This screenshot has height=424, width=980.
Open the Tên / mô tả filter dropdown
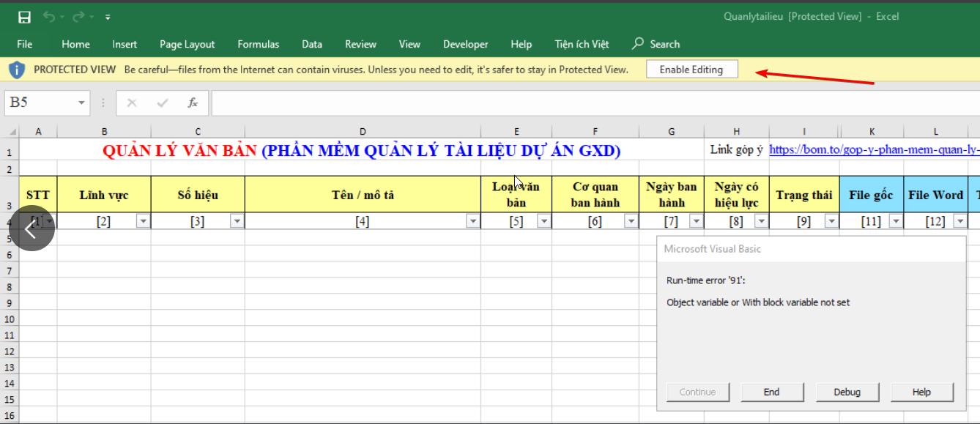tap(473, 221)
